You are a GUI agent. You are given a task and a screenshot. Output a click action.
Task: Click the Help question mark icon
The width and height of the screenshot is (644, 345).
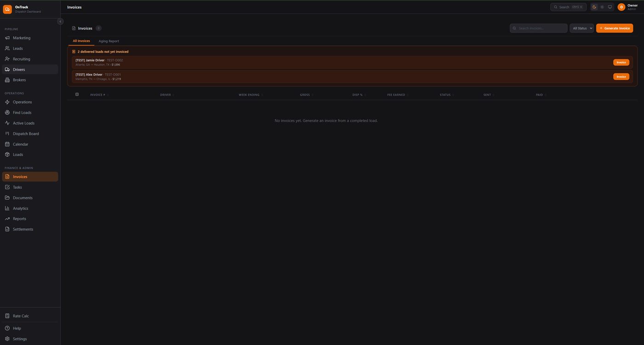pos(7,328)
